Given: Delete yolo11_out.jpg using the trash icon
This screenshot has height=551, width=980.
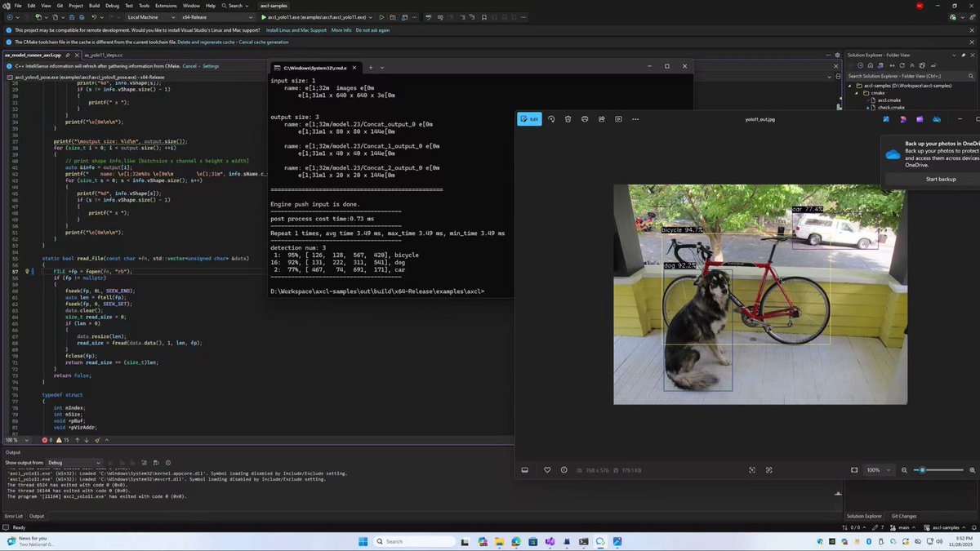Looking at the screenshot, I should point(568,119).
